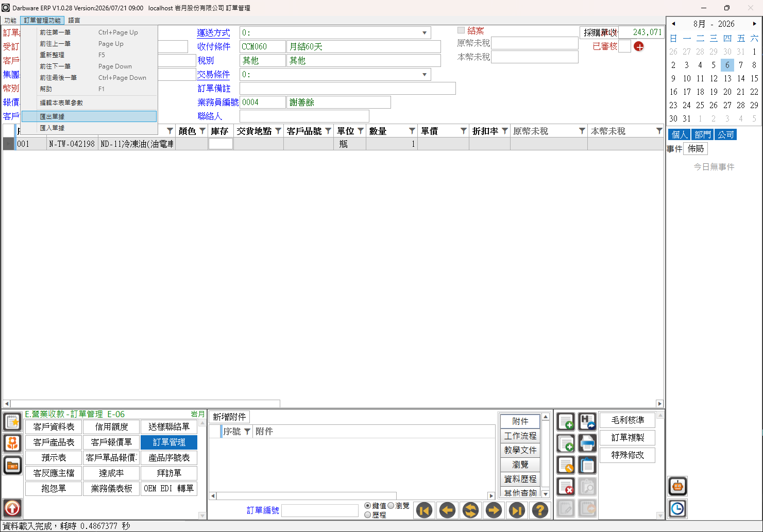Click filter icon on 顏色 column
The height and width of the screenshot is (532, 763).
202,131
